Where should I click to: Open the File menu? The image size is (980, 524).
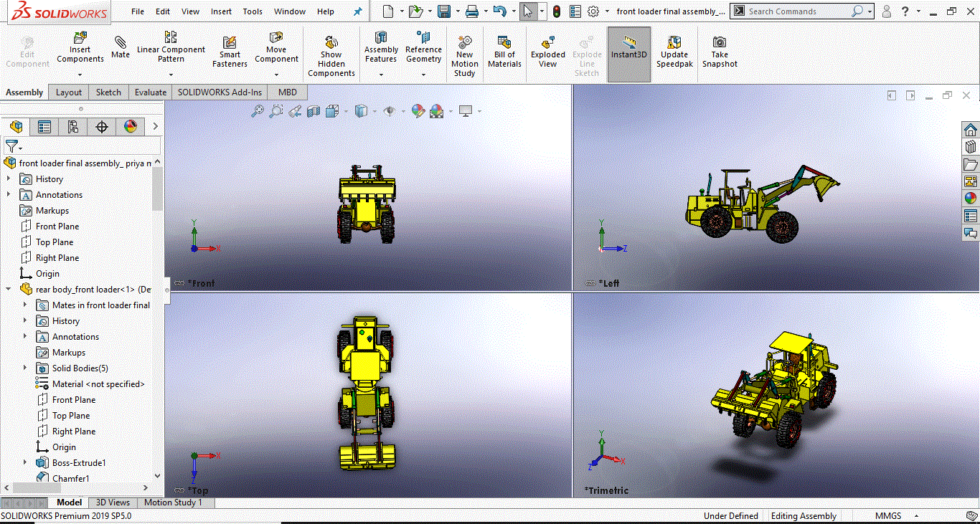pos(138,11)
